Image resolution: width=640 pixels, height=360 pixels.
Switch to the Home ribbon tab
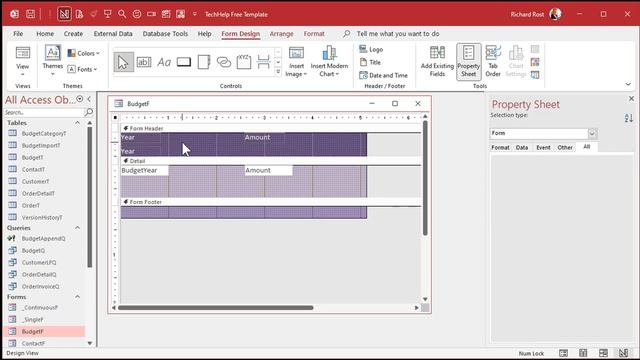pos(45,34)
